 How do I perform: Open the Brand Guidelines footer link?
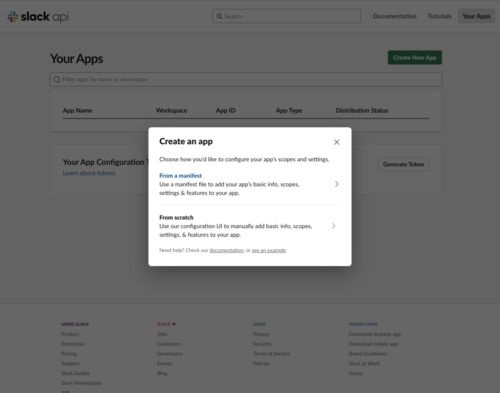[368, 354]
